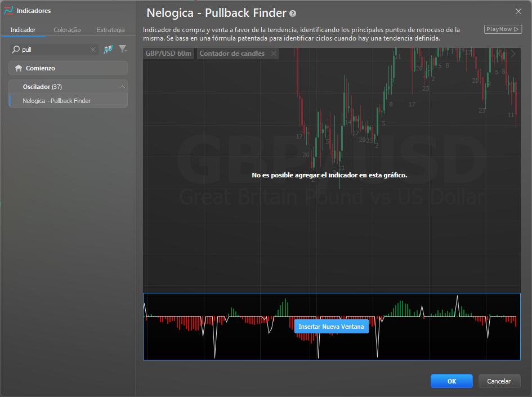Click the Oscilador (37) header text

[42, 87]
